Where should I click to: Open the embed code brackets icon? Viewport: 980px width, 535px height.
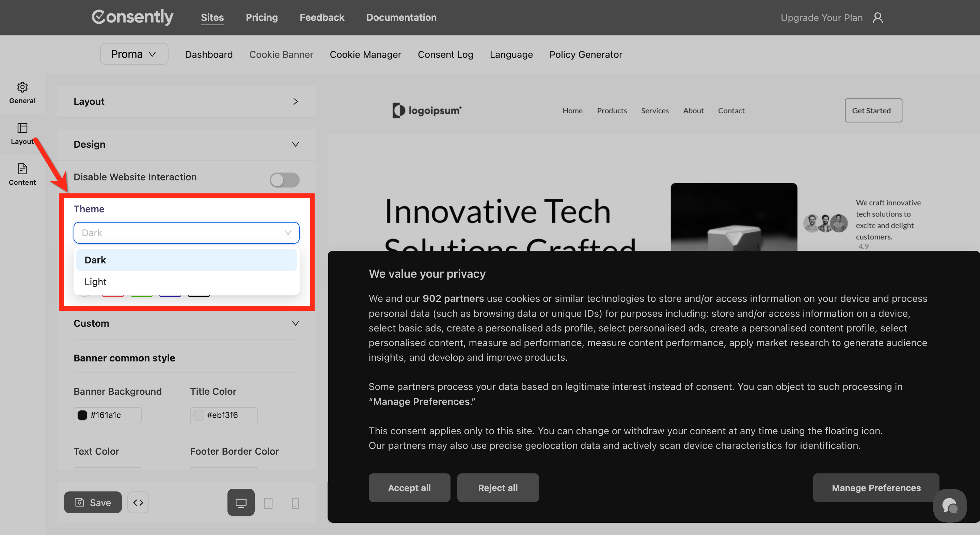(138, 502)
